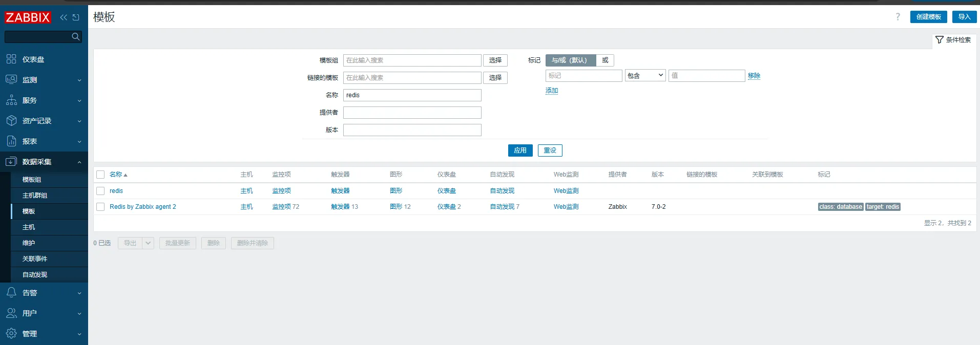Click the sidebar search magnifier icon
This screenshot has width=980, height=345.
tap(76, 36)
